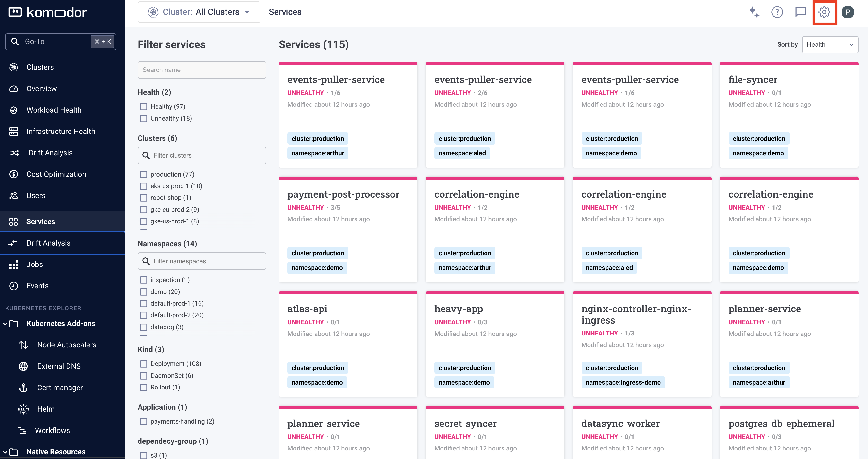Collapse the Native Resources section
Image resolution: width=868 pixels, height=459 pixels.
coord(5,452)
